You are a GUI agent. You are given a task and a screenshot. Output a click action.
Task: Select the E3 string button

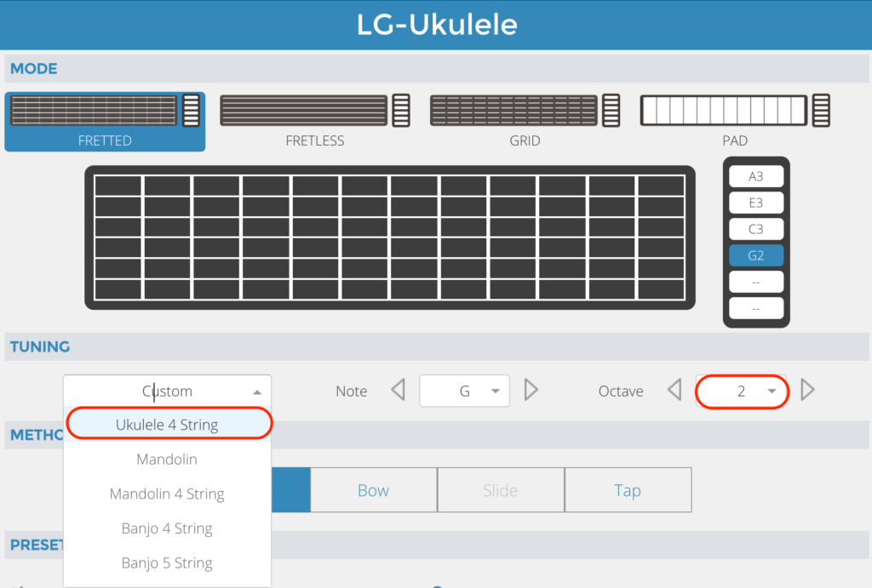pyautogui.click(x=755, y=203)
